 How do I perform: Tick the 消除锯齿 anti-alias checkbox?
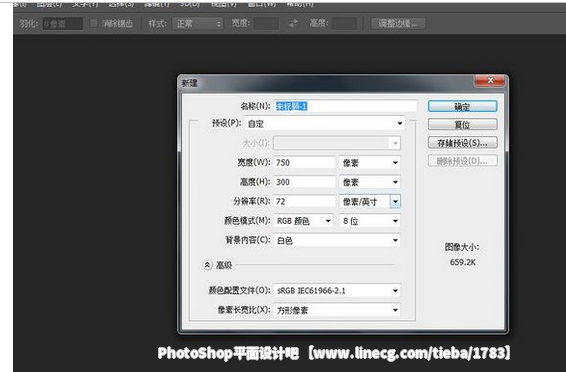(x=94, y=23)
